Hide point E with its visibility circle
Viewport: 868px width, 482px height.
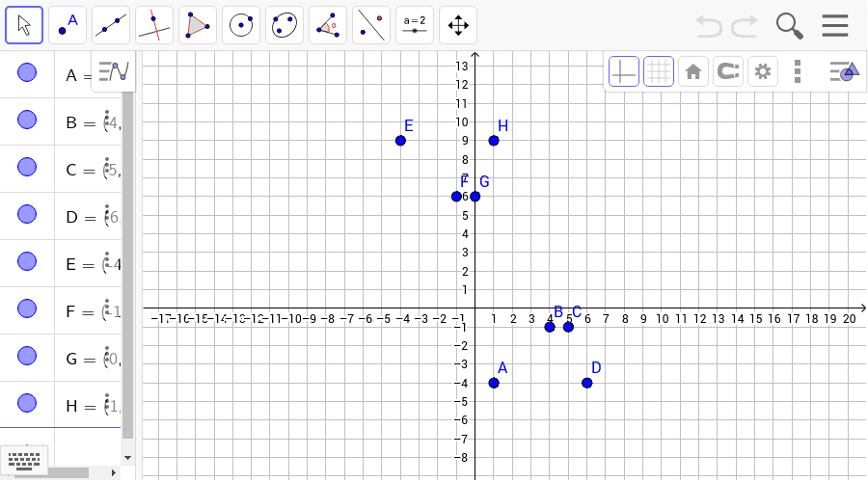click(x=27, y=261)
